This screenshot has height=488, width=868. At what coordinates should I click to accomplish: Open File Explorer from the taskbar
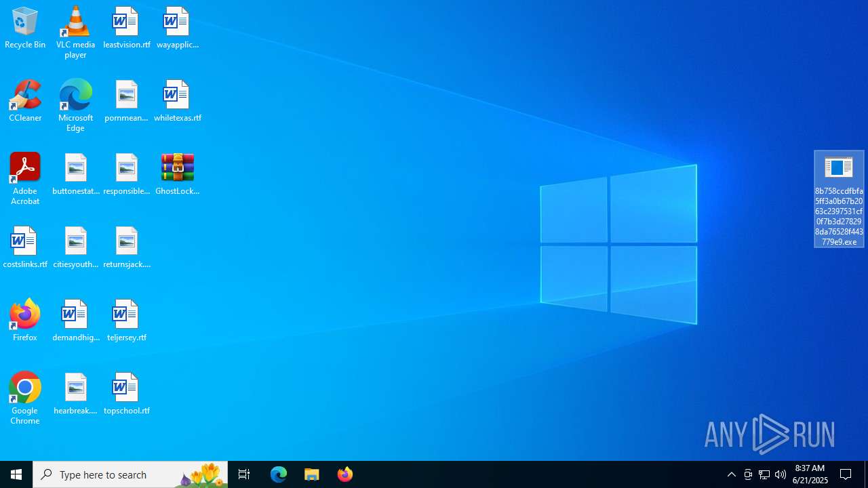tap(312, 474)
